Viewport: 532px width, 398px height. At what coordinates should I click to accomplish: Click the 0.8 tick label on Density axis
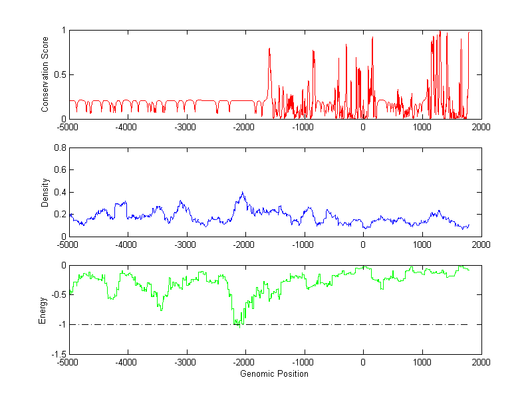click(59, 148)
